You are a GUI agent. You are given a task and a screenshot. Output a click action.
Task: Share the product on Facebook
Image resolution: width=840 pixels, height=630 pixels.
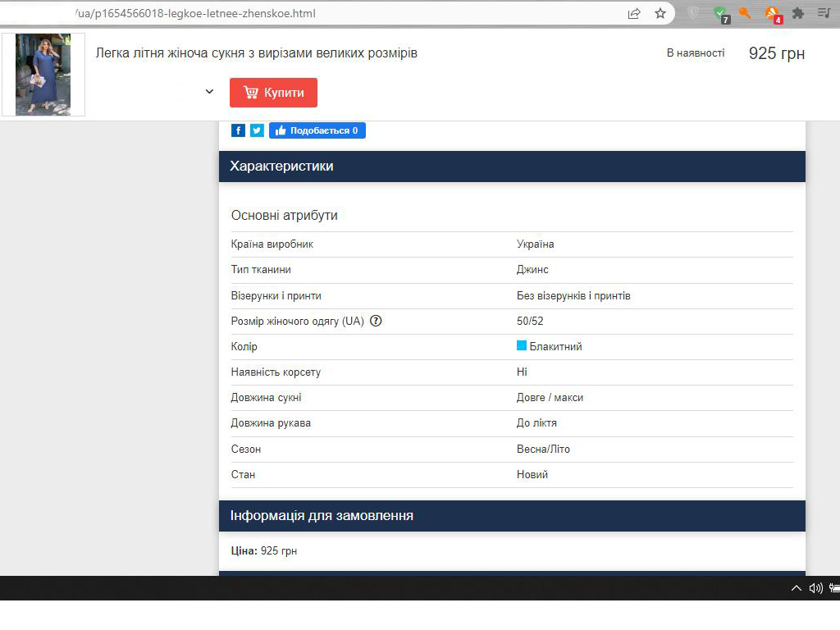tap(238, 130)
